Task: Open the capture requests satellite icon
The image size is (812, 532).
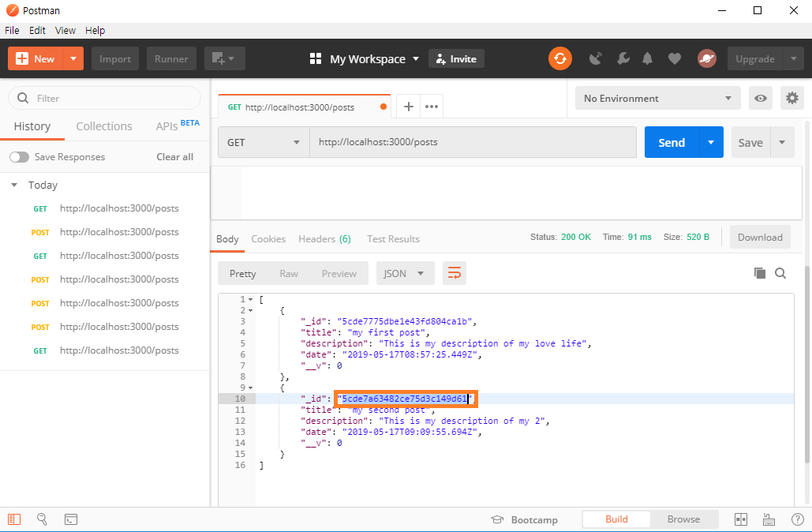Action: tap(596, 58)
